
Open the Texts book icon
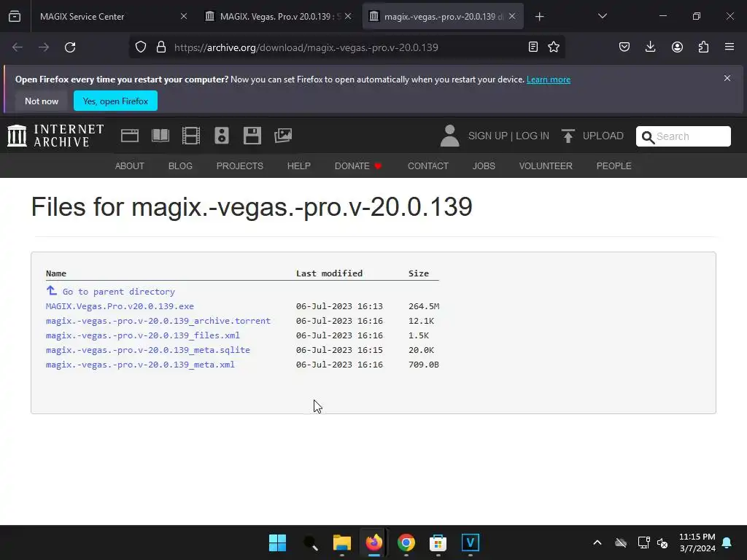[x=160, y=136]
